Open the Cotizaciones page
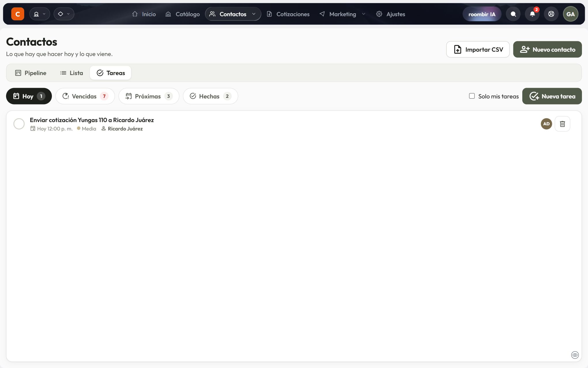The image size is (588, 368). (x=288, y=14)
